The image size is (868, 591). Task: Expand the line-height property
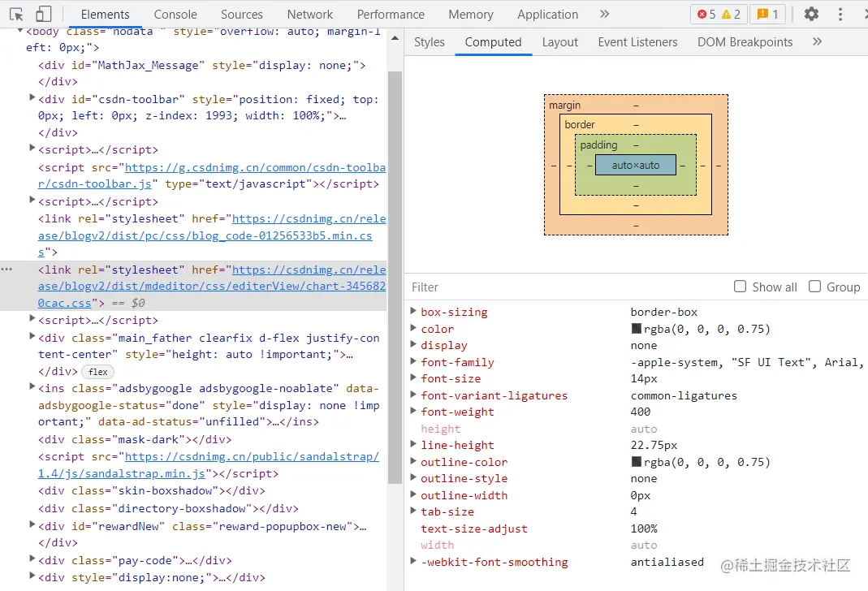click(x=413, y=444)
